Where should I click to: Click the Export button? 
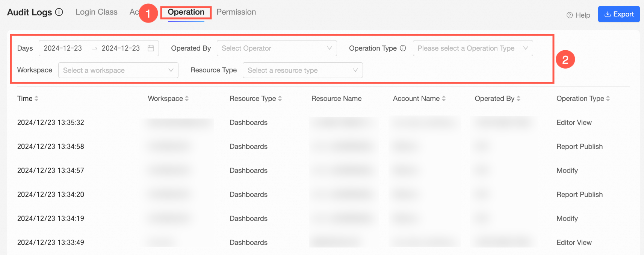tap(619, 14)
